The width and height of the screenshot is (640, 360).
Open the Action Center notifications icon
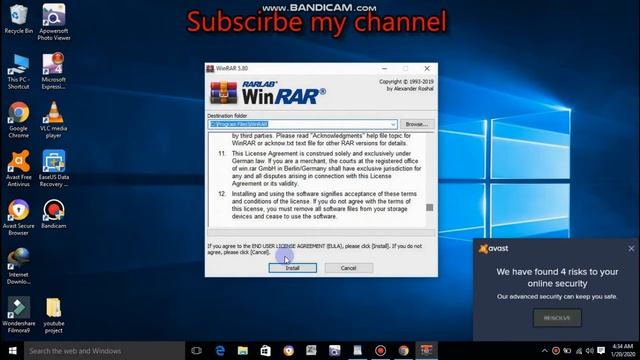601,351
